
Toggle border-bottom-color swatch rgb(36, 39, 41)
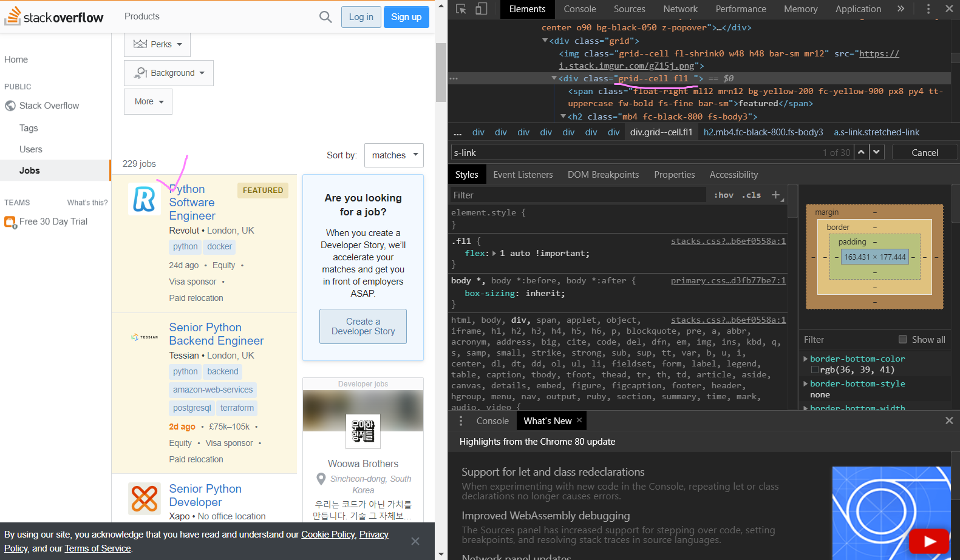point(814,369)
